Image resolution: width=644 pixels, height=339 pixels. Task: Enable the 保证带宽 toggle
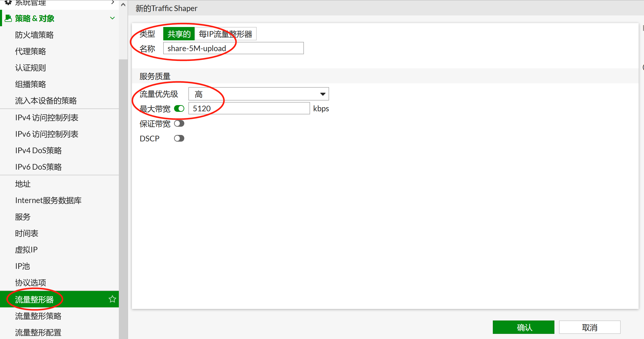[179, 124]
